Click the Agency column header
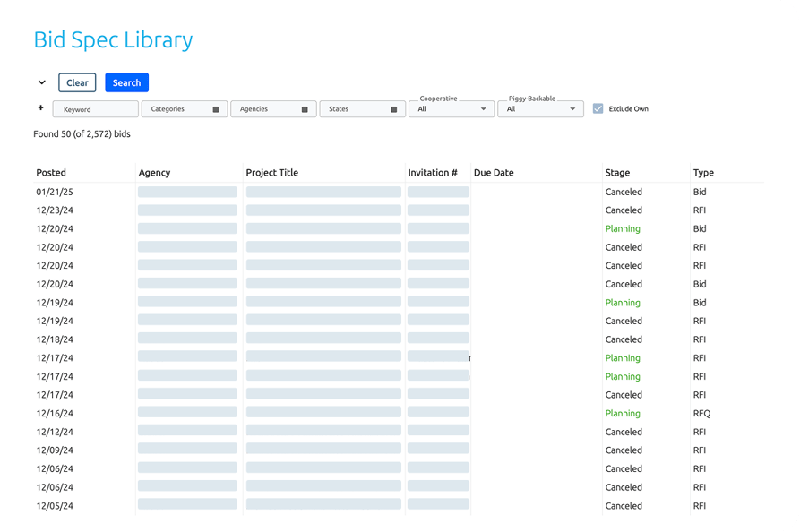Screen dimensions: 800x532 (155, 172)
